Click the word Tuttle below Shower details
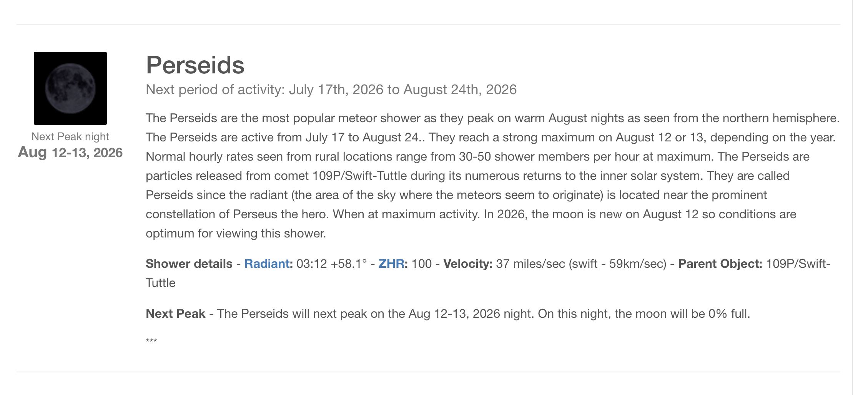 (161, 283)
